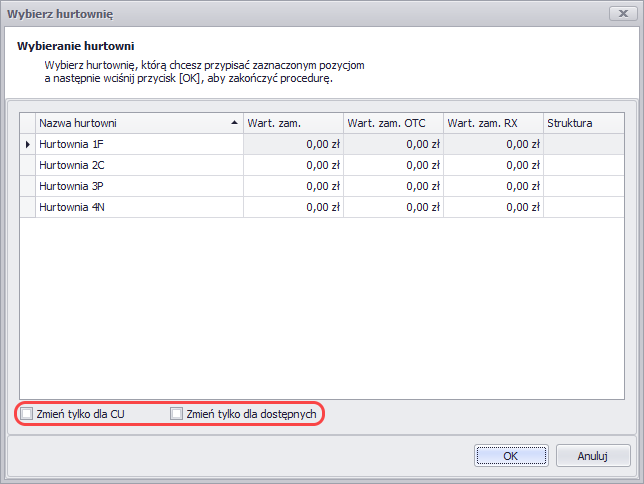Click Wart. zam. value of Hurtownia 2C

pyautogui.click(x=292, y=165)
